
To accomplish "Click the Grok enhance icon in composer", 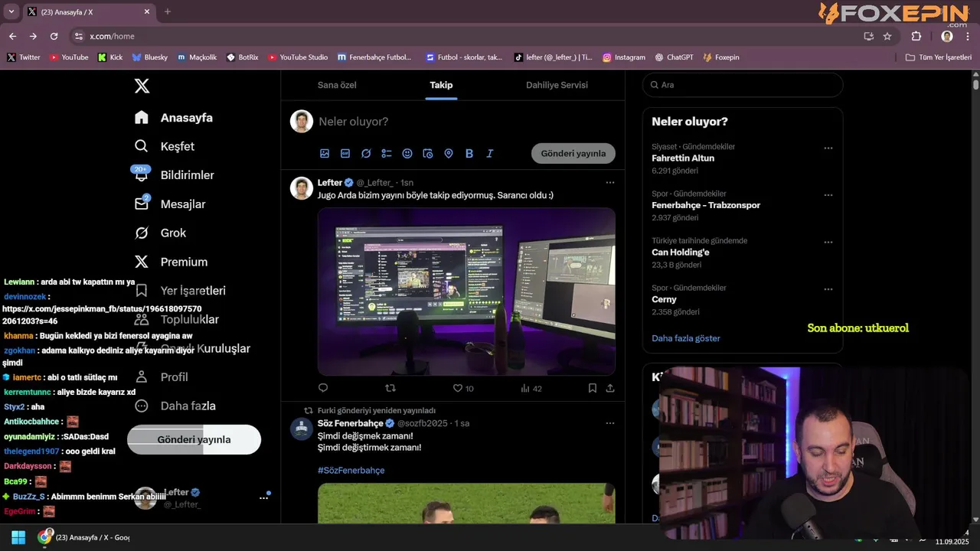I will click(366, 153).
